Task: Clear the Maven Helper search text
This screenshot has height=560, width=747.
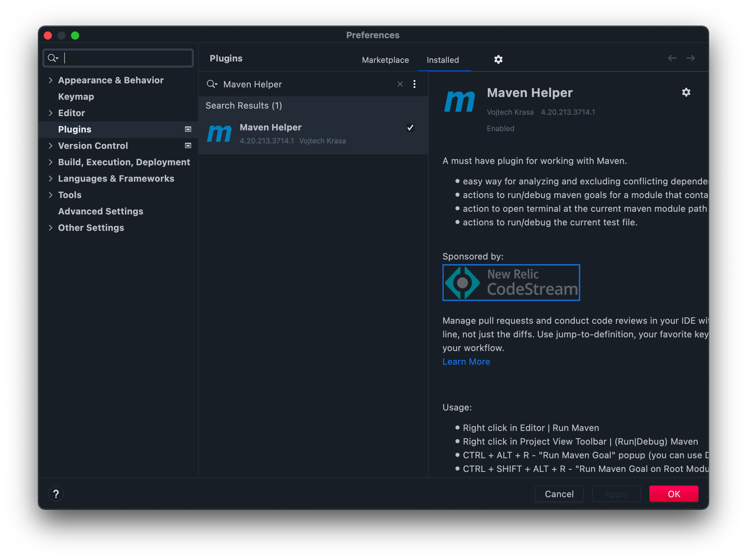Action: 400,84
